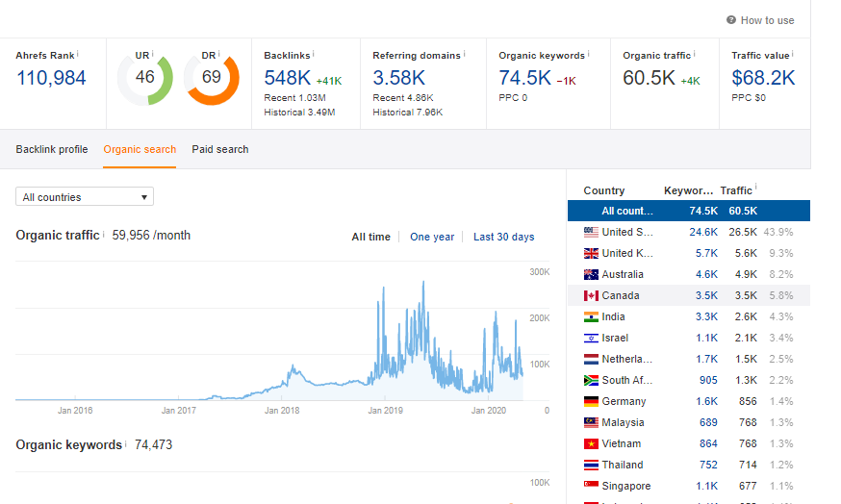This screenshot has width=841, height=504.
Task: Open the All countries dropdown
Action: point(85,197)
